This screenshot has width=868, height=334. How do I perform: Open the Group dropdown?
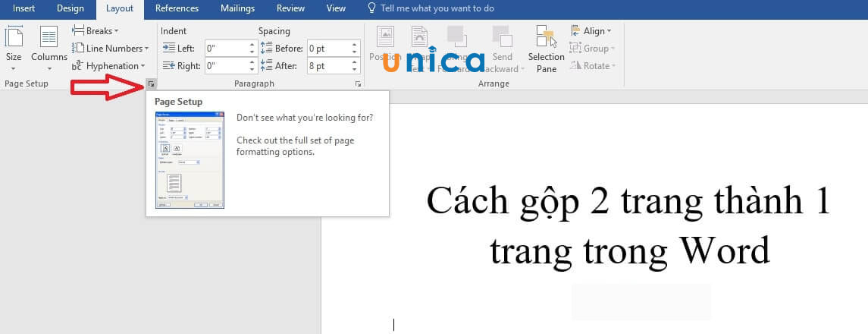point(592,48)
